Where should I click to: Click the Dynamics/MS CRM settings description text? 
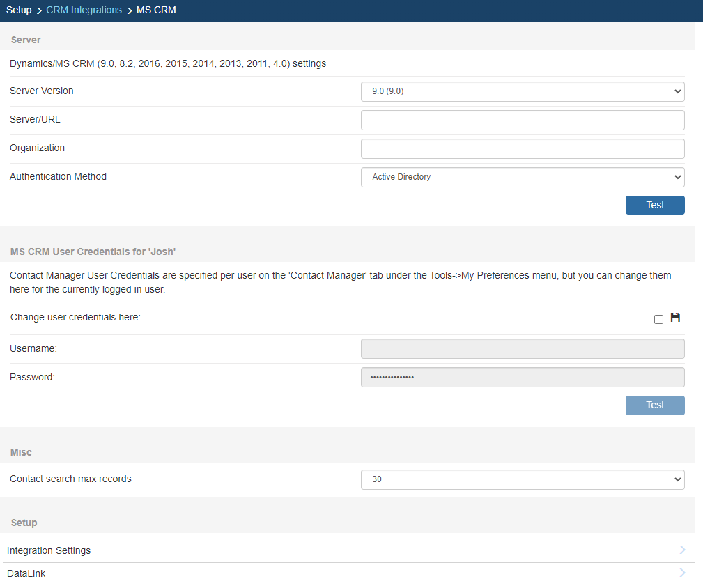(x=168, y=63)
